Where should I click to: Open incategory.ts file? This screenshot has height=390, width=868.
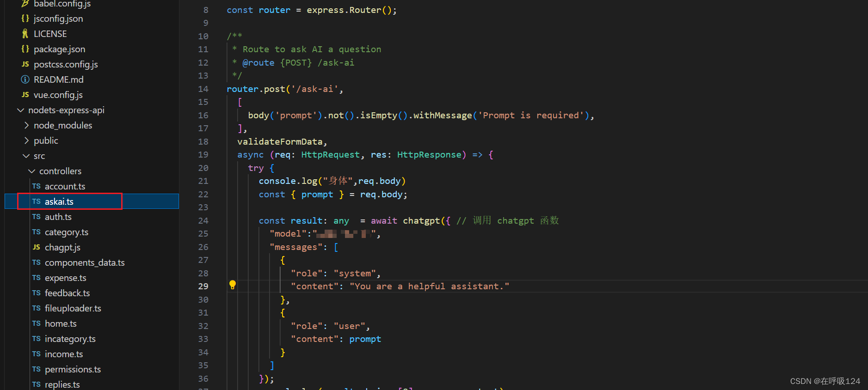point(70,339)
